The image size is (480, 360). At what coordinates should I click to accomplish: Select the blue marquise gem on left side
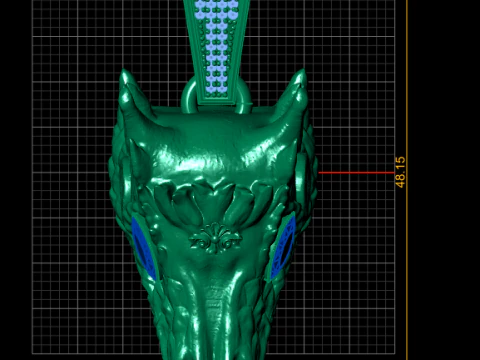[143, 248]
